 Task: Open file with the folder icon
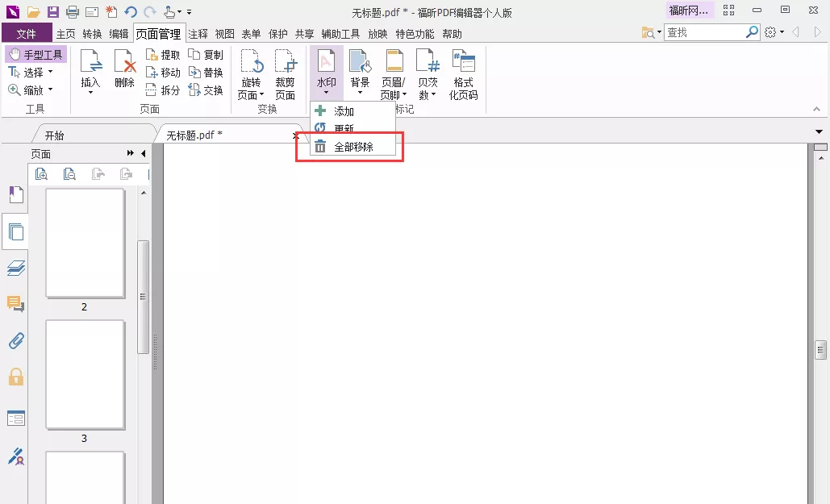(33, 11)
